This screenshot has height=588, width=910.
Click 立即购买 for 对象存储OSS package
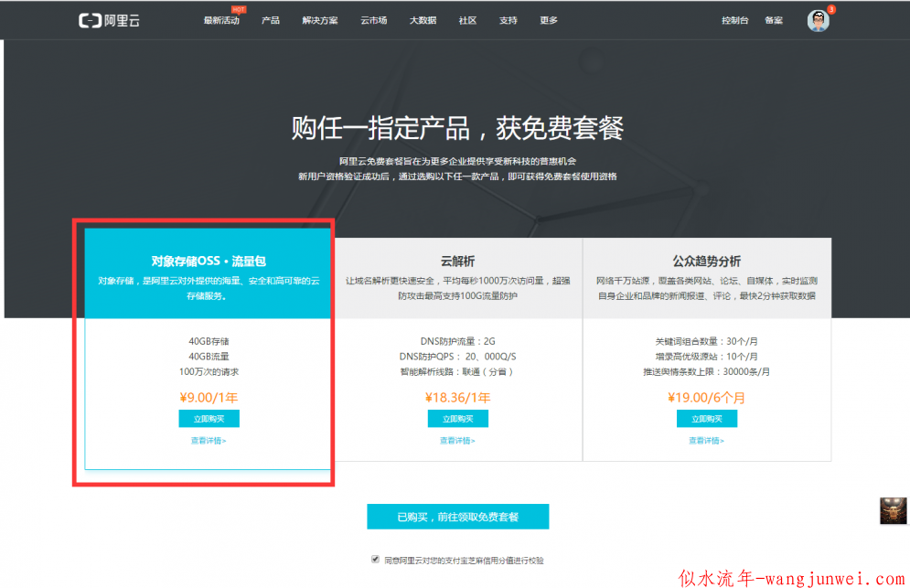point(209,419)
